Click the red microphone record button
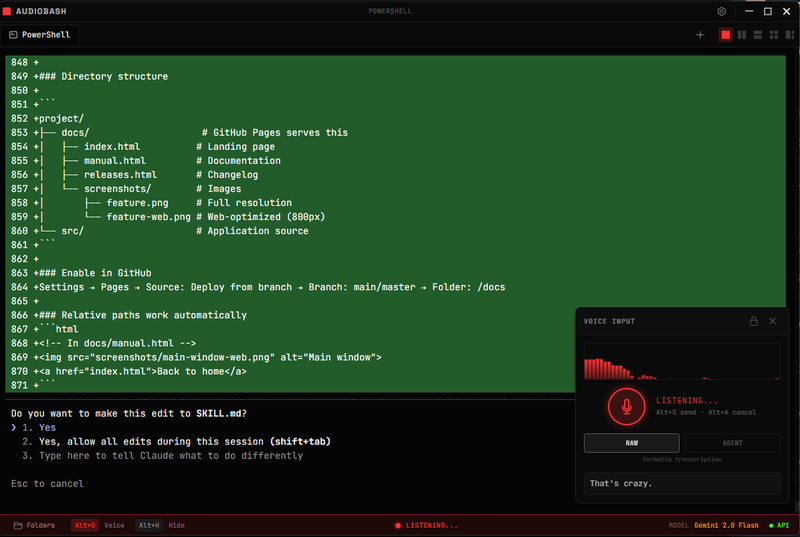Viewport: 800px width, 537px height. pyautogui.click(x=626, y=405)
